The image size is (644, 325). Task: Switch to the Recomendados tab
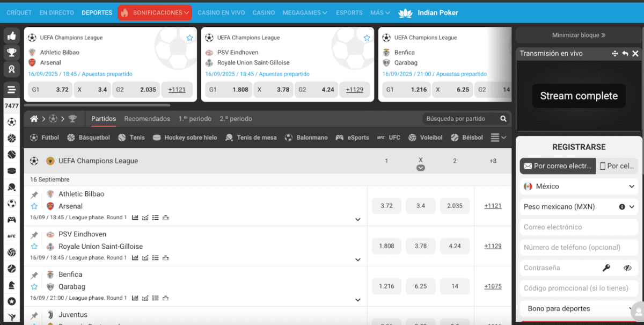pyautogui.click(x=147, y=119)
